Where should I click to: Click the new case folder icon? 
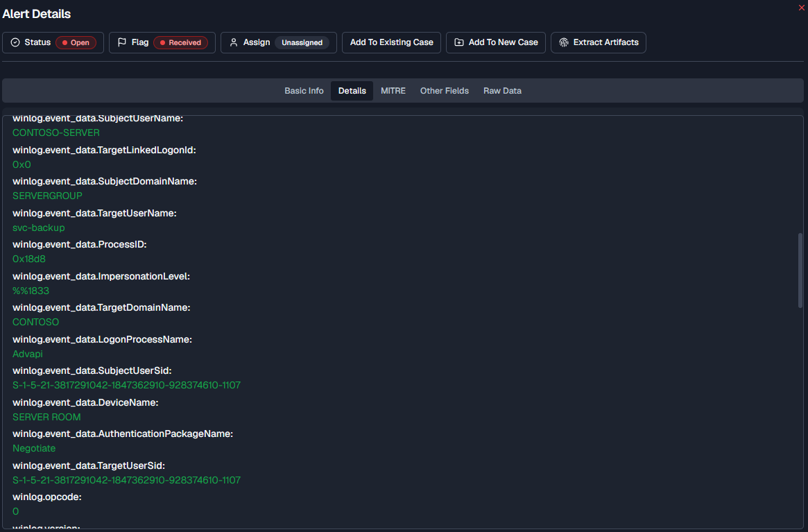[x=459, y=42]
